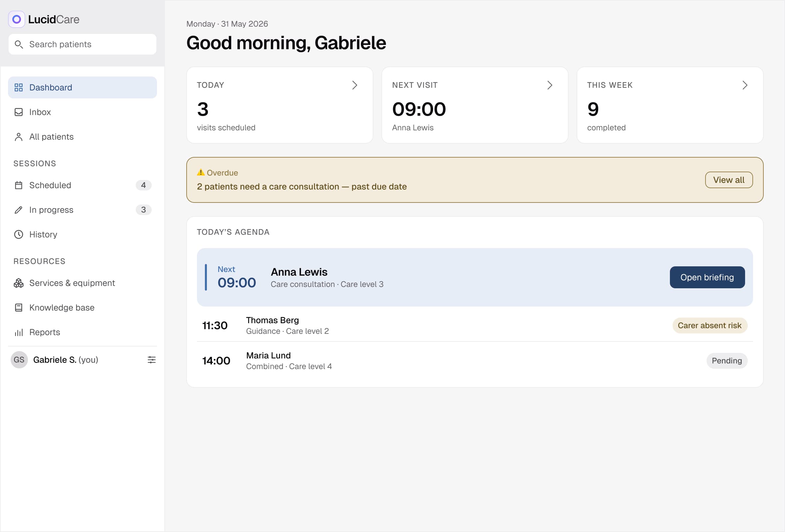Click the Services & equipment cubes icon
This screenshot has height=532, width=785.
point(19,283)
